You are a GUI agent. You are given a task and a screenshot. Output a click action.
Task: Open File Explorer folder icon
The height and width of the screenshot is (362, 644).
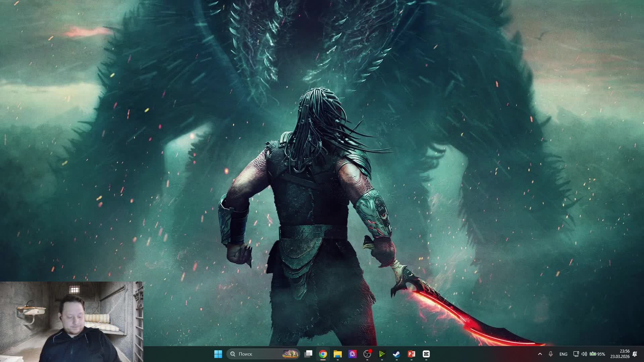(x=337, y=354)
